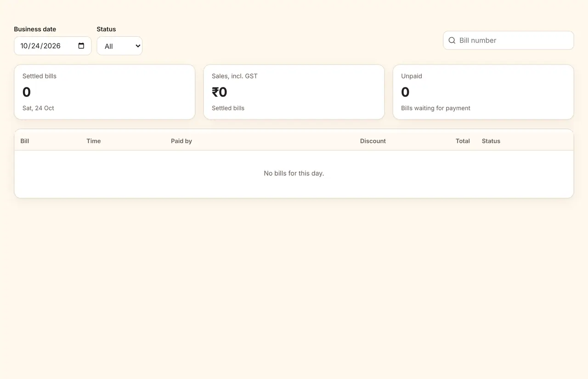Click the ₹0 sales amount
588x379 pixels.
point(220,92)
